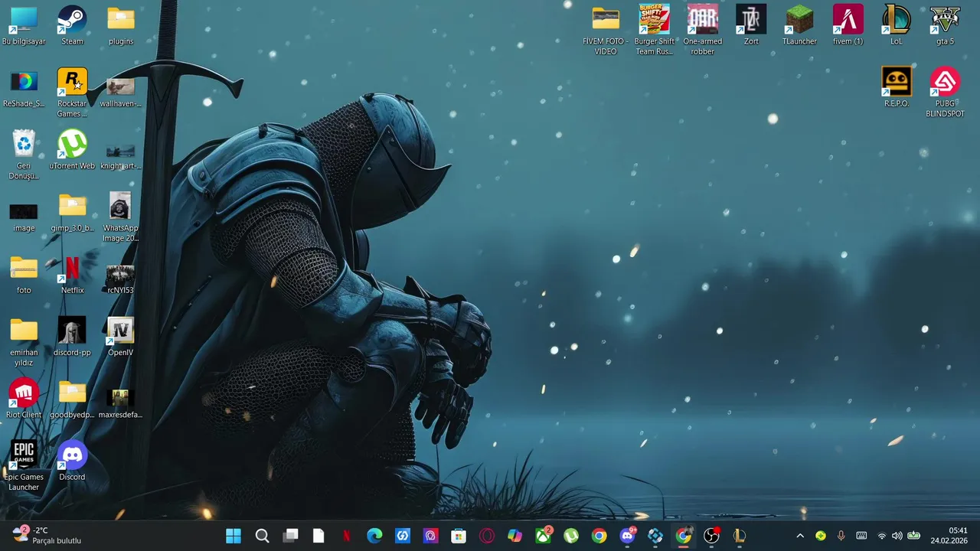Image resolution: width=980 pixels, height=551 pixels.
Task: Open Microsoft Store from the taskbar
Action: click(459, 536)
